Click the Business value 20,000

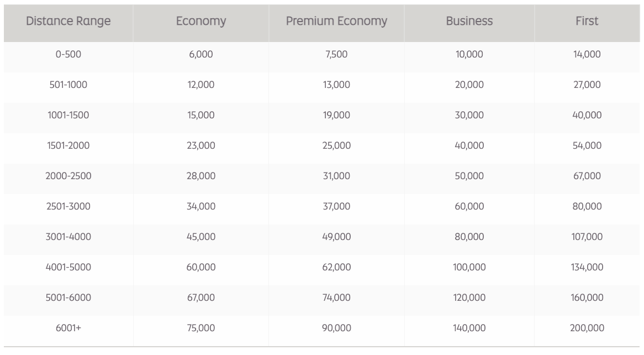[x=469, y=85]
